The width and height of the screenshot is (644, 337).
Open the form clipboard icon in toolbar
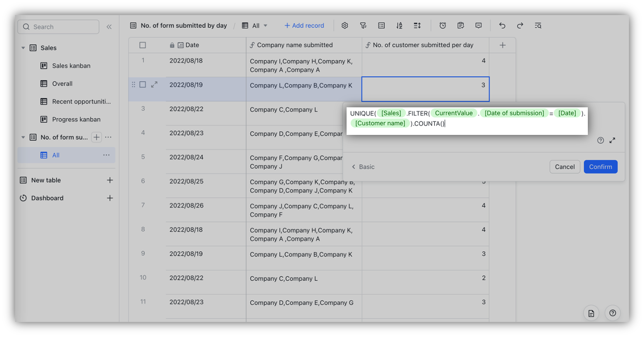pos(461,26)
